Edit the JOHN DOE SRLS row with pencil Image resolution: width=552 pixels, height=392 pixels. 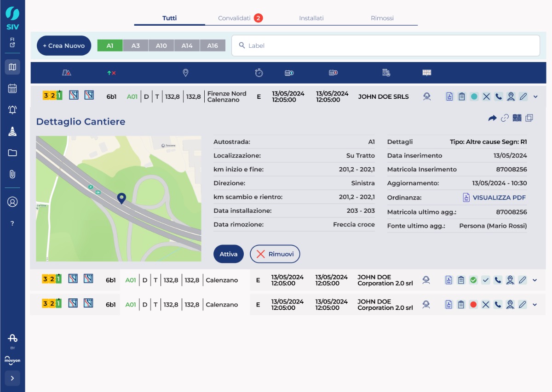(x=523, y=97)
